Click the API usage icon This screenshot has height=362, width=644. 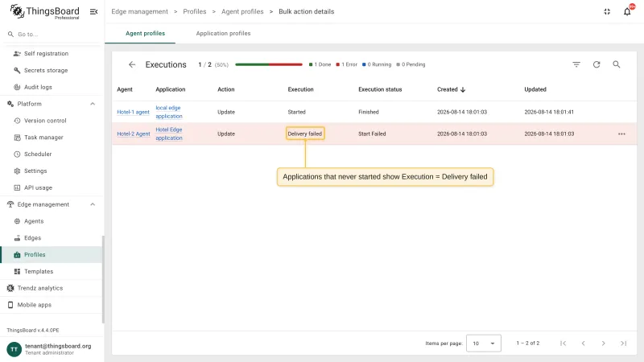17,187
